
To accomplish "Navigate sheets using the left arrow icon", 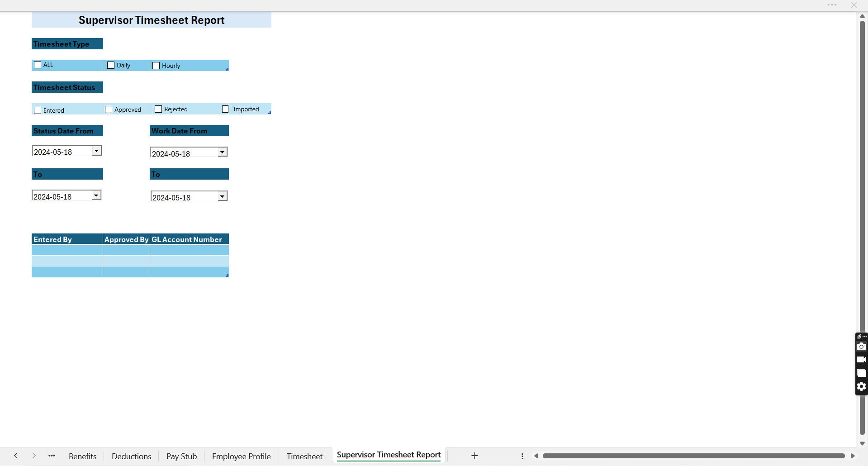I will pyautogui.click(x=15, y=456).
